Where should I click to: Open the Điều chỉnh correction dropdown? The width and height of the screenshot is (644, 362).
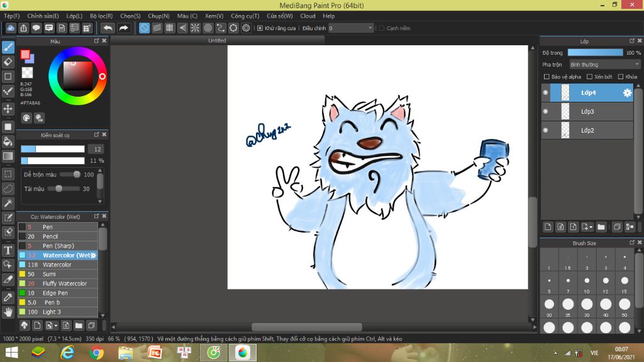pyautogui.click(x=351, y=28)
